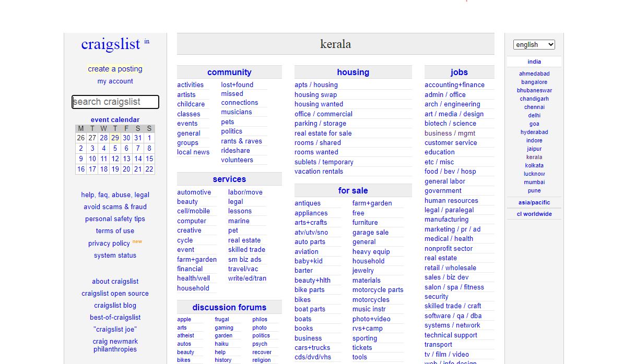The width and height of the screenshot is (635, 364).
Task: Open housing swap listings
Action: [x=315, y=95]
